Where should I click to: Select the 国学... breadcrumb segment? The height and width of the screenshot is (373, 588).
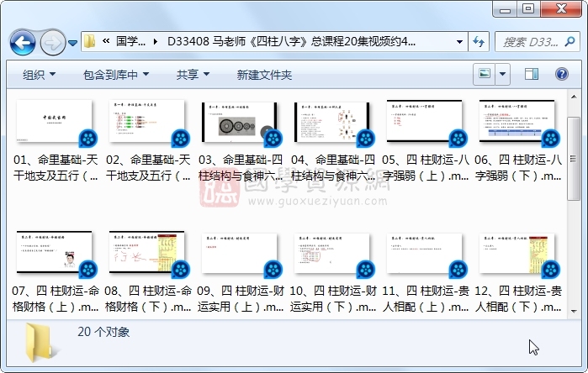(130, 41)
